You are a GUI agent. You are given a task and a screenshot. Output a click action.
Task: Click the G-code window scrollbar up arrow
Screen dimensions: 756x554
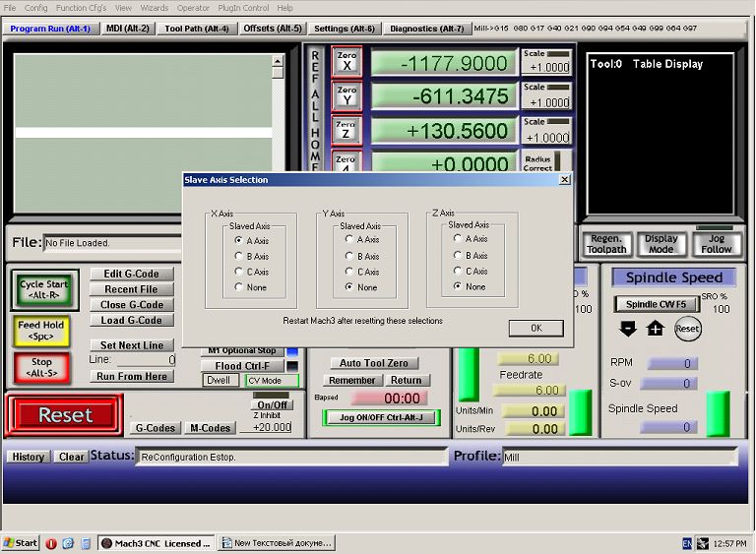[278, 61]
